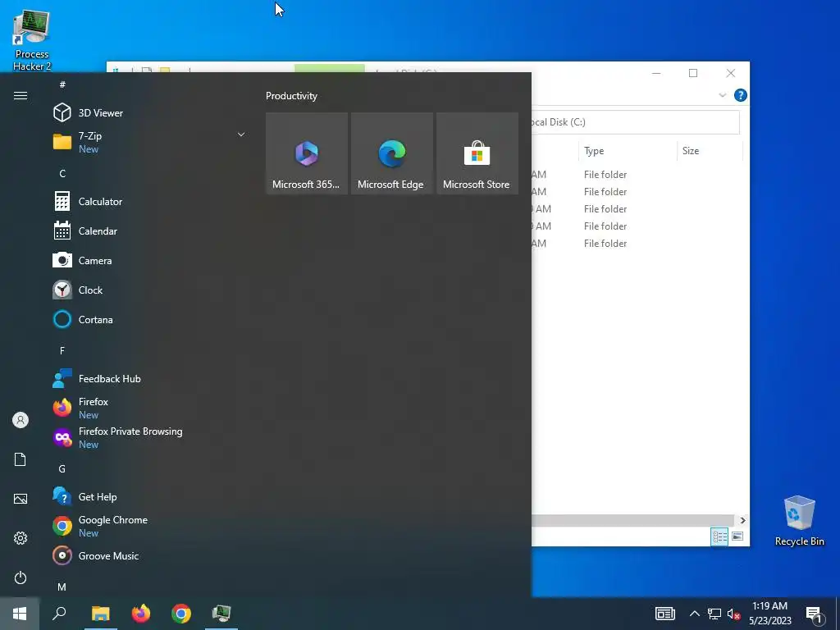This screenshot has height=630, width=840.
Task: Open taskbar Search magnifier
Action: [x=59, y=614]
